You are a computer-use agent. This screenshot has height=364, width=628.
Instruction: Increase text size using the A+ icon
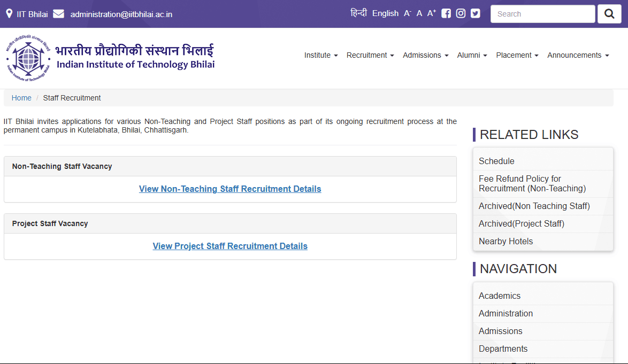coord(431,13)
